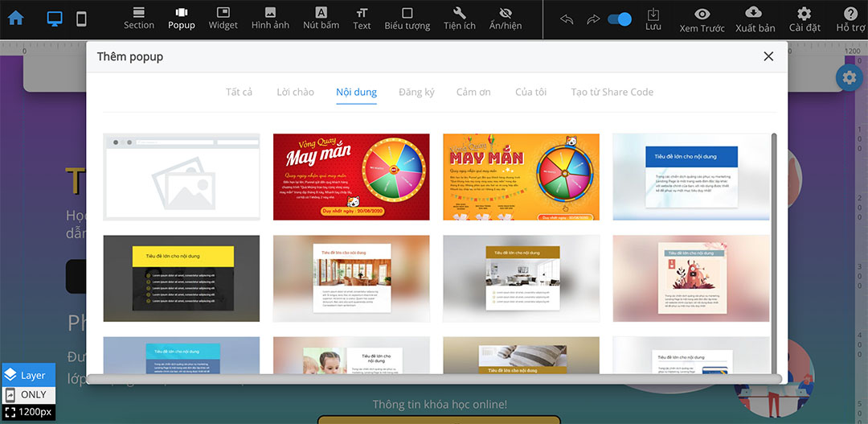Open the Widget tool
868x424 pixels.
[x=223, y=19]
